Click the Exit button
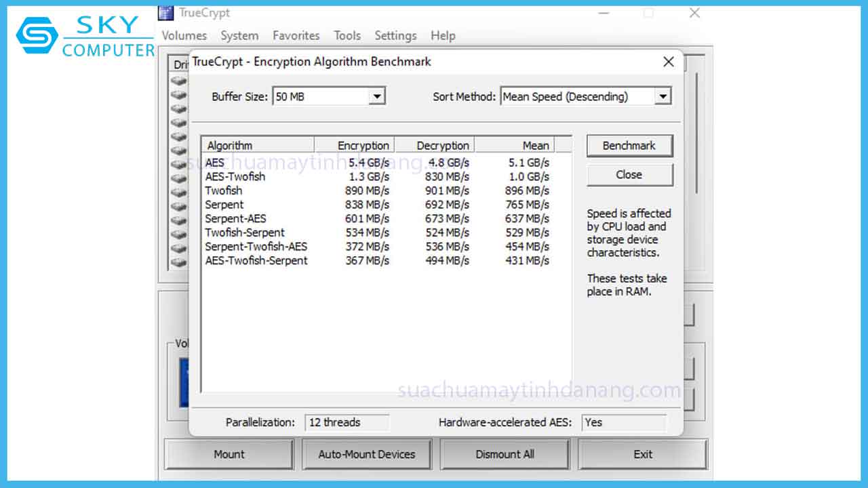868x488 pixels. [x=643, y=454]
